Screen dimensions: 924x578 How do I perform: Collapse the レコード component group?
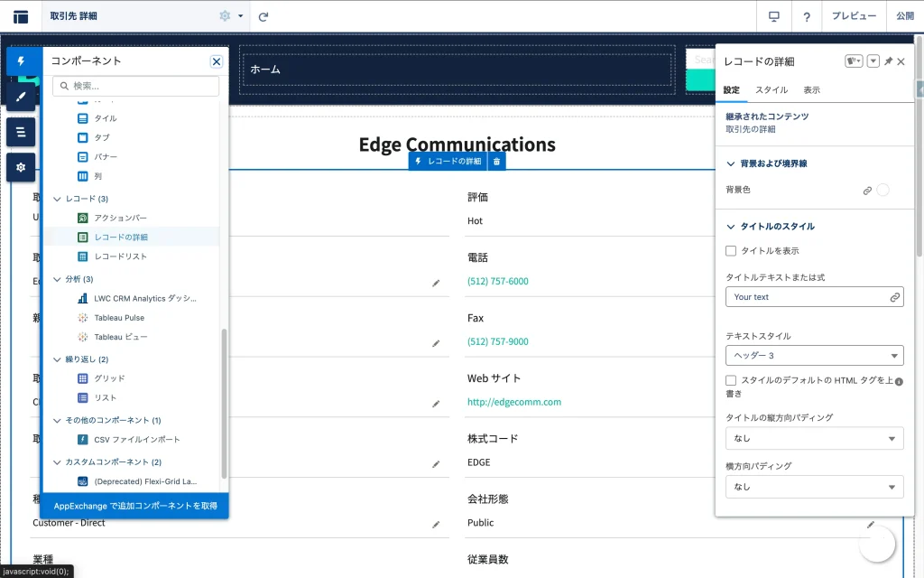point(58,199)
